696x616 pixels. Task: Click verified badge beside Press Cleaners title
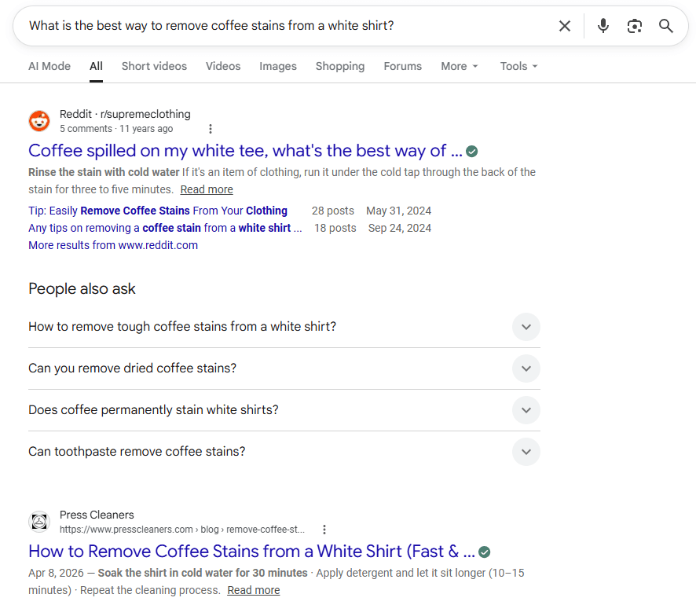click(x=484, y=552)
